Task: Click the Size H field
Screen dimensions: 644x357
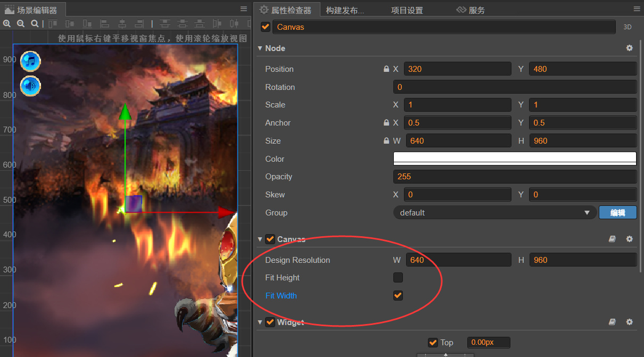Action: coord(583,140)
